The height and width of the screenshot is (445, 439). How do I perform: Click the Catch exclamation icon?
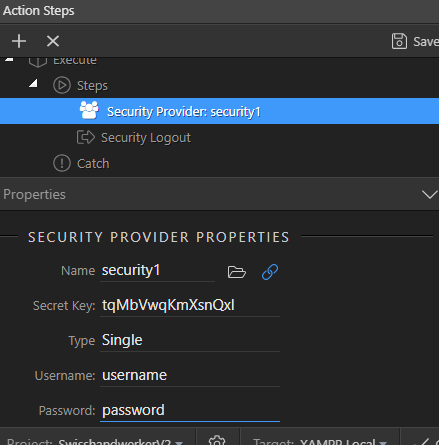[62, 163]
